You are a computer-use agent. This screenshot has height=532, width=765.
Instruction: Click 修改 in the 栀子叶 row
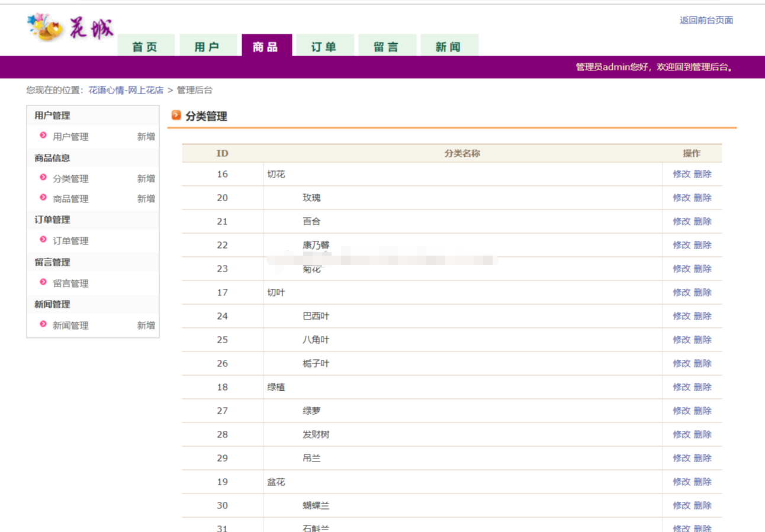coord(682,363)
